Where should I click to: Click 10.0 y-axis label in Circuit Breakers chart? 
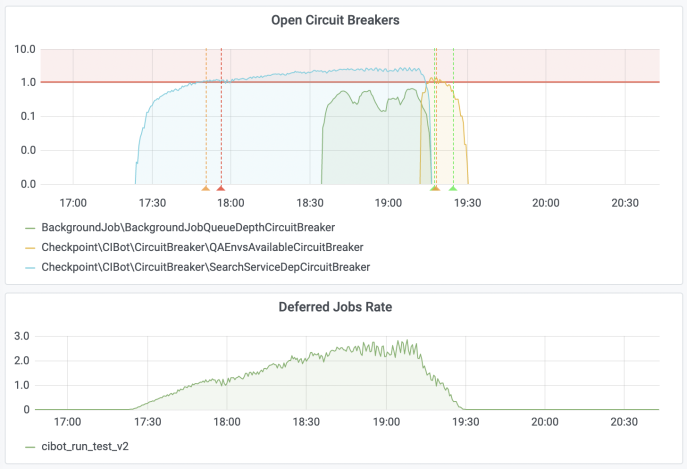tap(25, 49)
